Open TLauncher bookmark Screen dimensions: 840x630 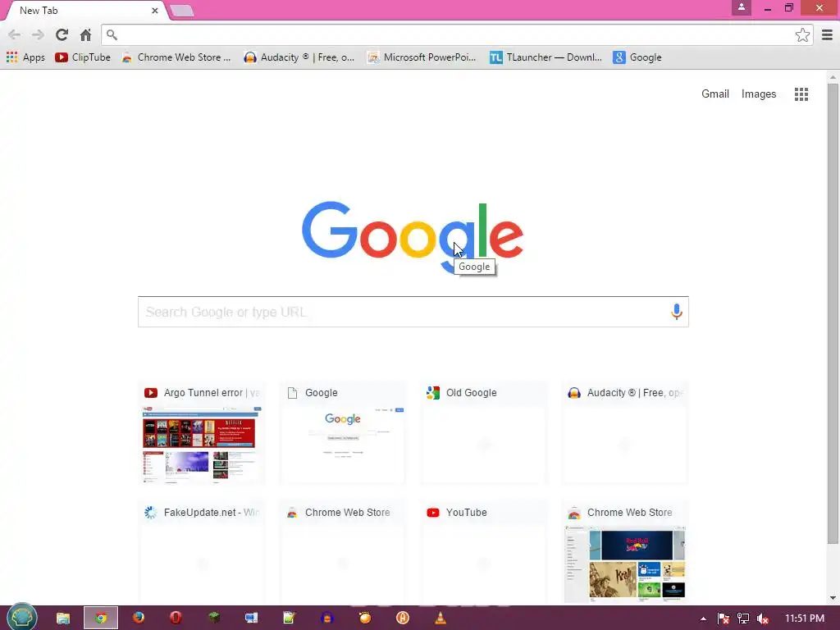[x=546, y=57]
